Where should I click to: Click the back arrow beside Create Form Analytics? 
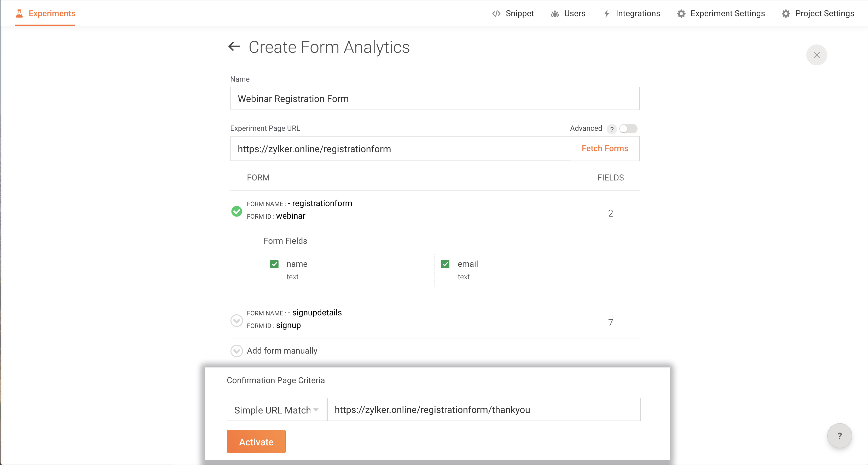point(234,47)
